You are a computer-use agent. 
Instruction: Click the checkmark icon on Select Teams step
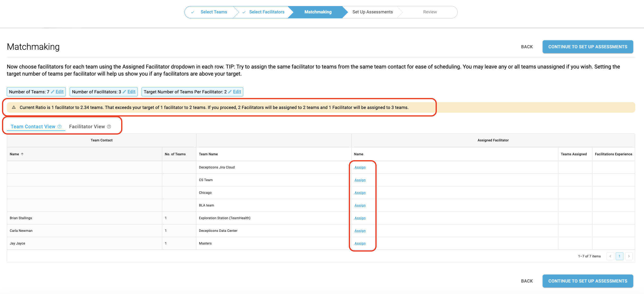(x=193, y=12)
